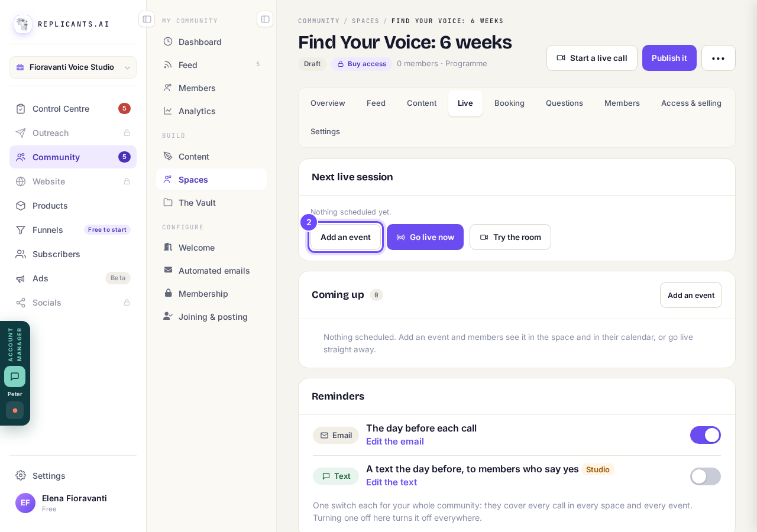This screenshot has height=532, width=757.
Task: Open Joining & posting settings
Action: click(211, 317)
